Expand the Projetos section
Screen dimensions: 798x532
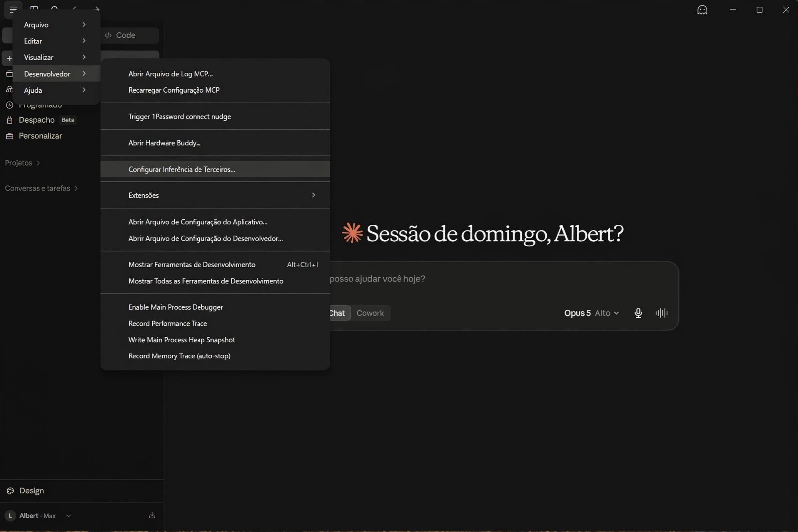click(x=22, y=163)
